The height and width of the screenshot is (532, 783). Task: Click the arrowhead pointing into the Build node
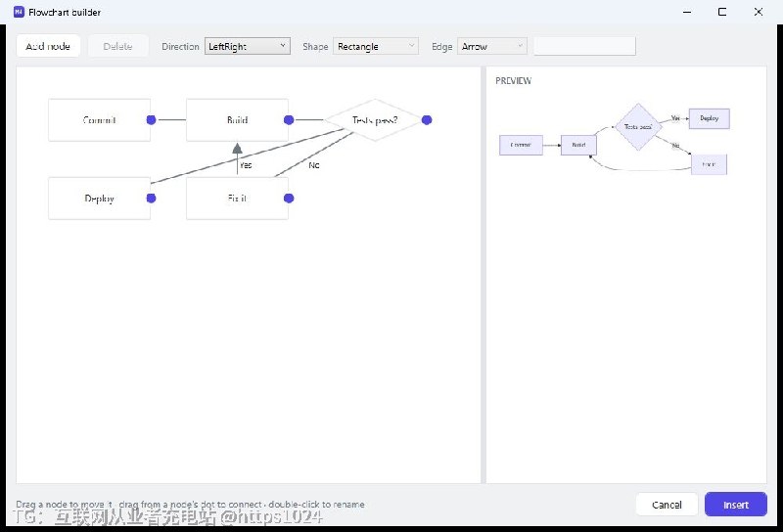[237, 149]
